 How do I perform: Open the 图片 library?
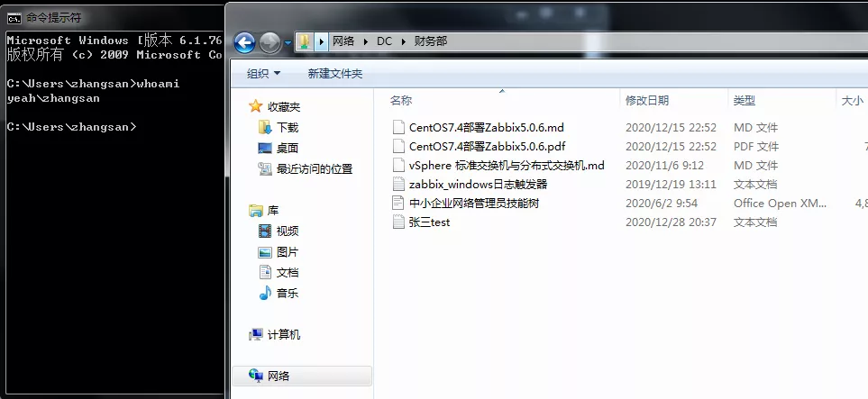[287, 251]
